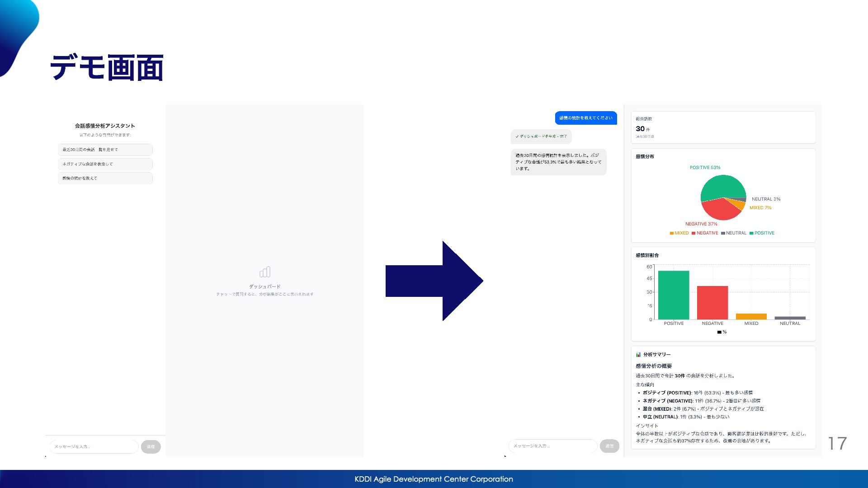This screenshot has height=488, width=868.
Task: Toggle the MIXED legend item in the pie chart
Action: pos(679,233)
